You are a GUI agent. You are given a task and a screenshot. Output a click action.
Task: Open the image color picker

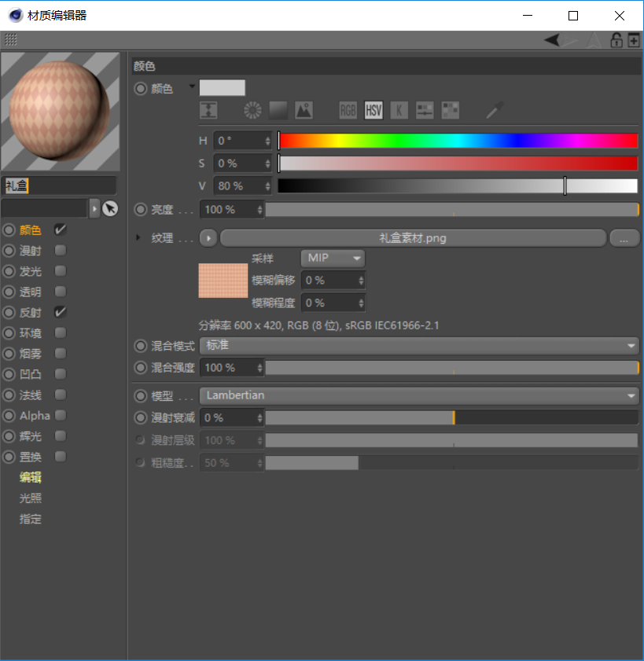[304, 110]
